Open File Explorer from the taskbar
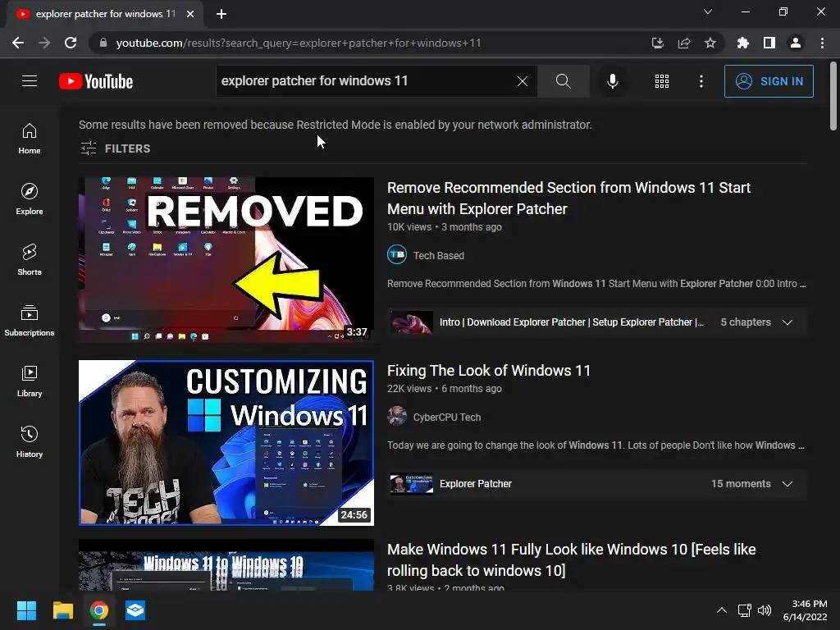 coord(62,610)
